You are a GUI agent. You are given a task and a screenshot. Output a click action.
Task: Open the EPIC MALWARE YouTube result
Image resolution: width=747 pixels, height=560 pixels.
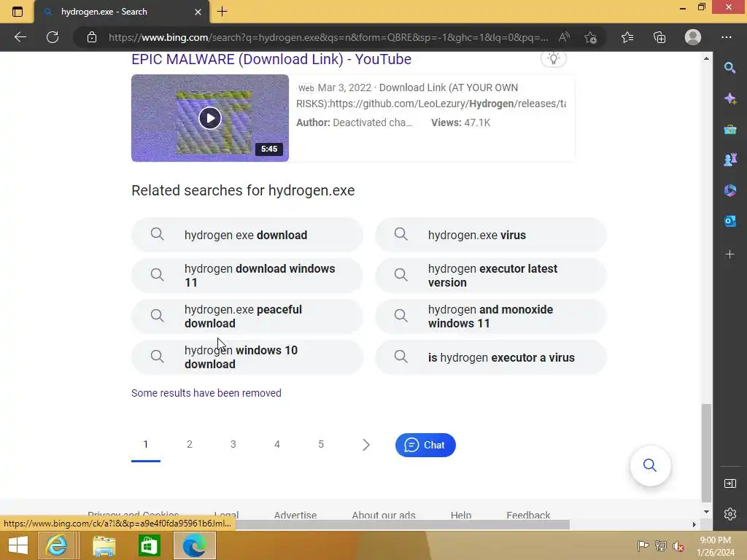[271, 59]
